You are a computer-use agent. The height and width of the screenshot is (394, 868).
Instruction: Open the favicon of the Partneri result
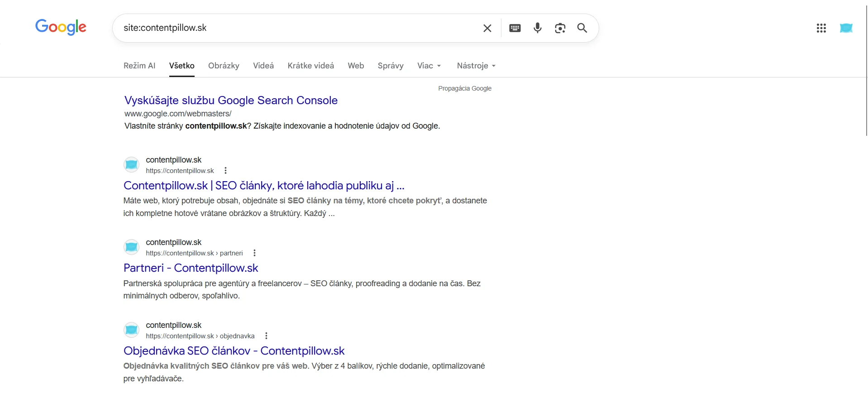[x=131, y=247]
